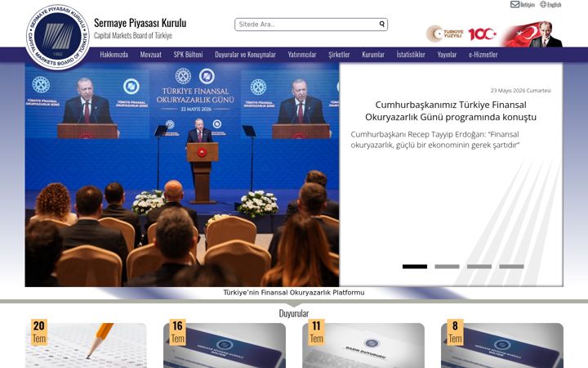Click the Duyurular section heading
588x368 pixels.
click(294, 313)
